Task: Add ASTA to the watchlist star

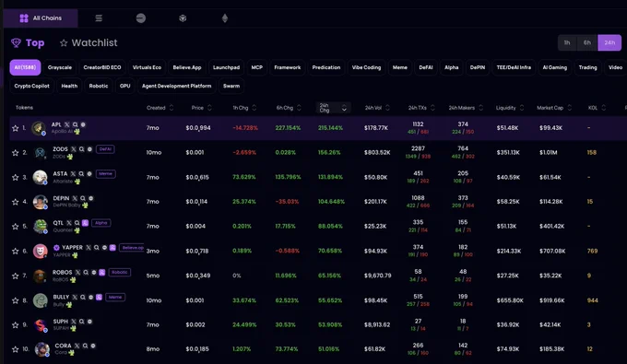Action: coord(15,178)
